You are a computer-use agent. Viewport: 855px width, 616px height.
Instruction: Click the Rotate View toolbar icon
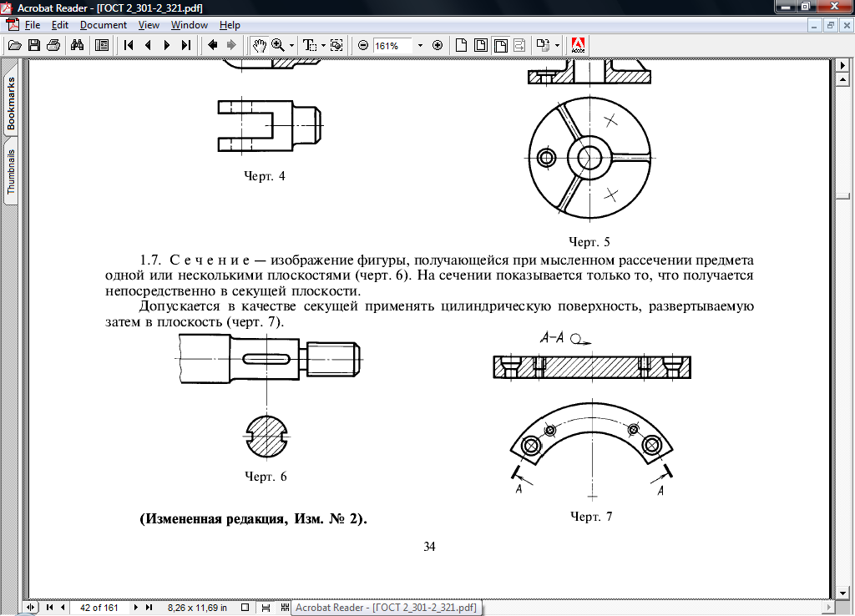(543, 45)
